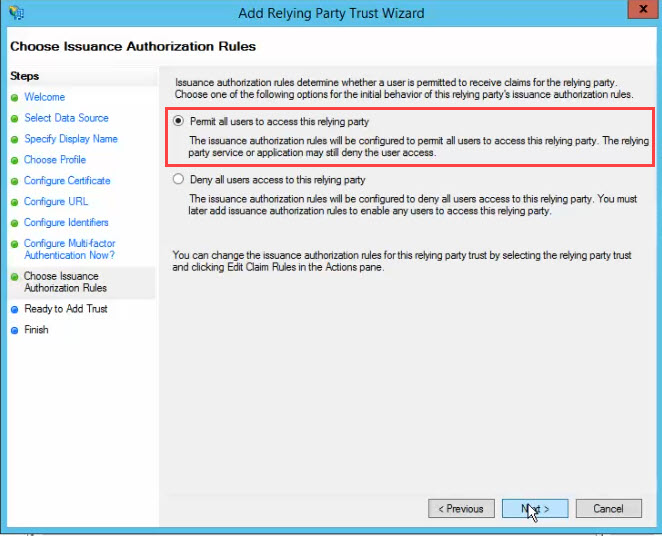Click the Steps heading
The image size is (662, 536).
pos(24,76)
